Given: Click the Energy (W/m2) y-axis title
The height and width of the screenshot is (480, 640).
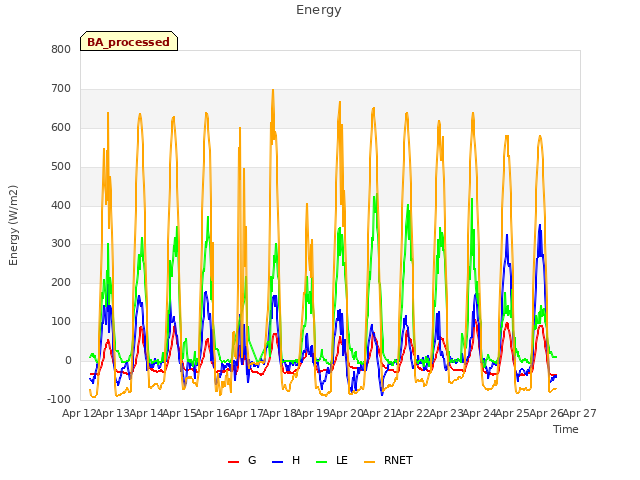Looking at the screenshot, I should [x=13, y=225].
